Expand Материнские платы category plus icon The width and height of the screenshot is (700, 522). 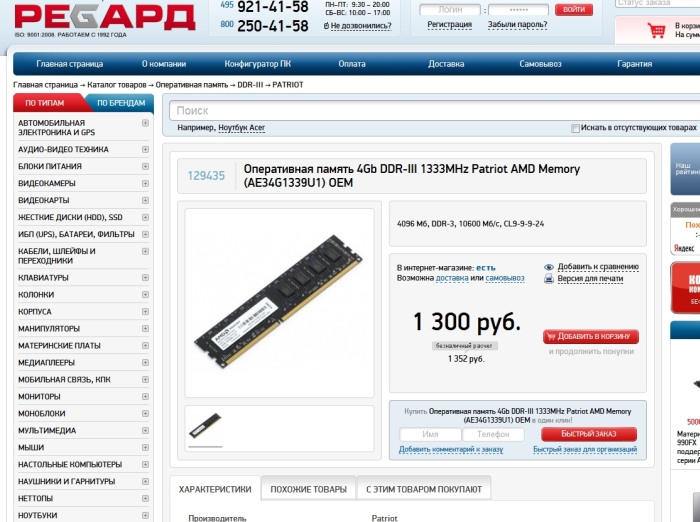click(145, 345)
